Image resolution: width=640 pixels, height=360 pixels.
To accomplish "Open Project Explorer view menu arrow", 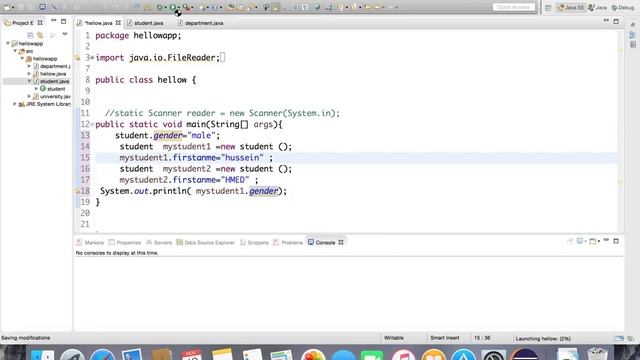I will (x=64, y=35).
